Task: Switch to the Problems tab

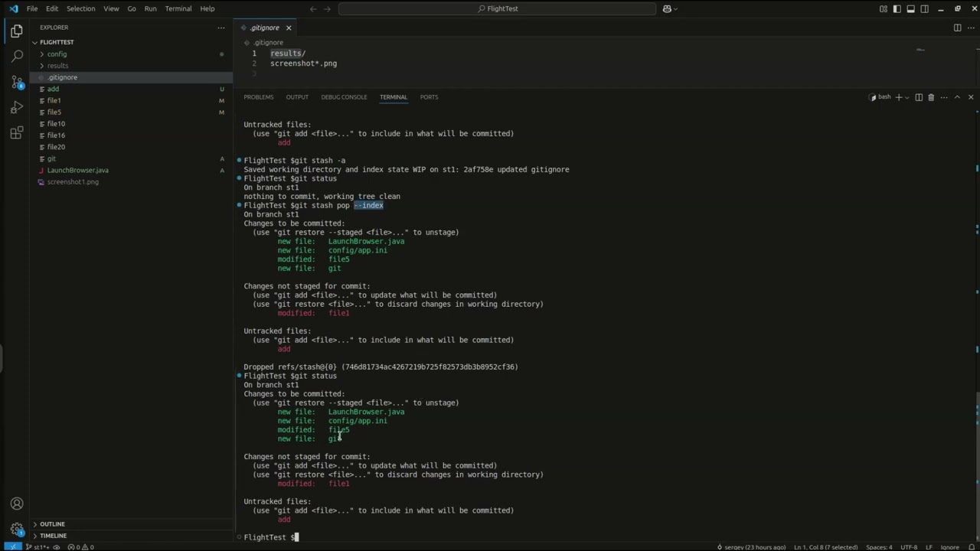Action: pyautogui.click(x=259, y=97)
